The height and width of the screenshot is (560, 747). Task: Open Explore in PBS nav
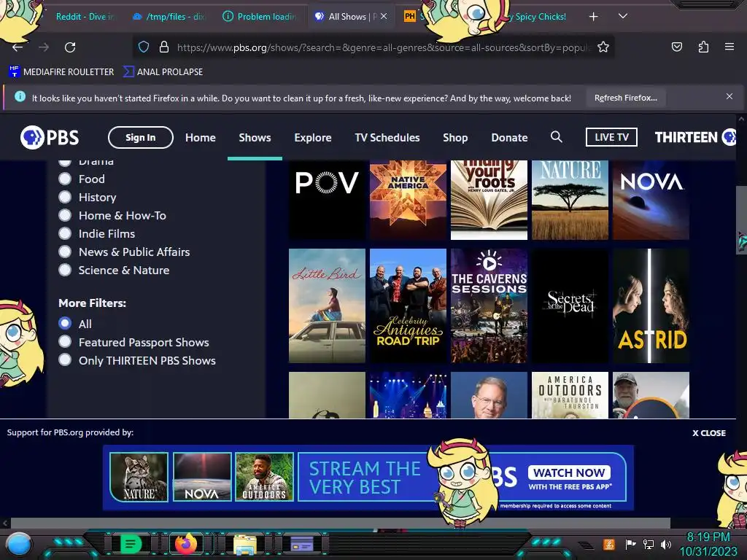click(312, 138)
